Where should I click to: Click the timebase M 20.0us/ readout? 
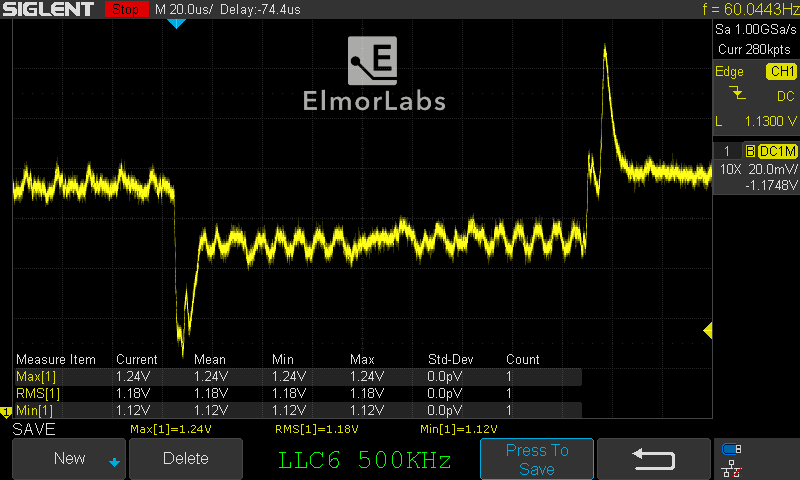pos(183,9)
